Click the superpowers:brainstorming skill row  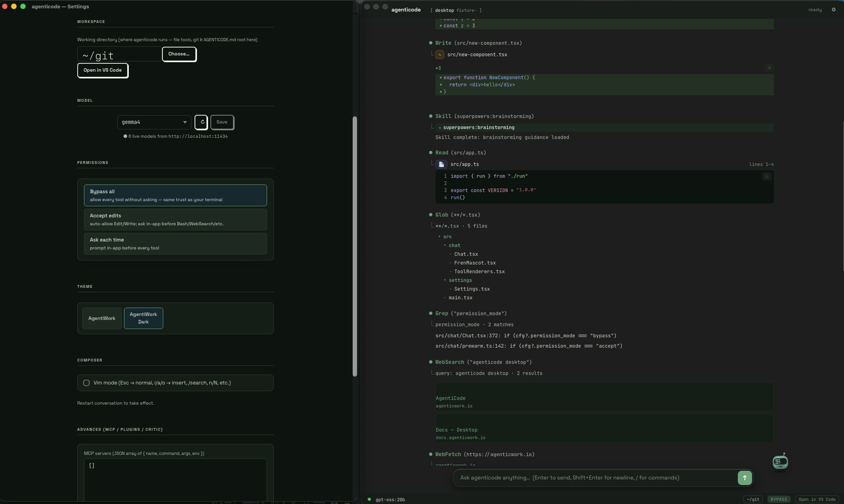click(604, 127)
